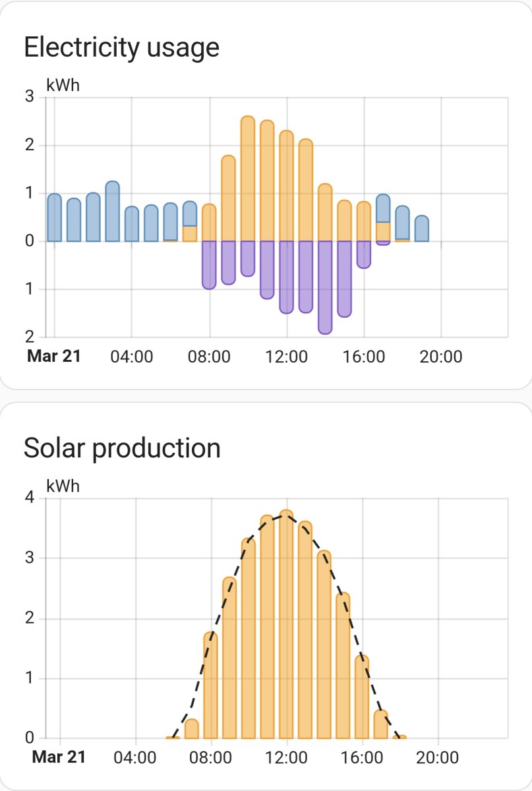The image size is (532, 791).
Task: Click the tallest blue bar in Electricity usage
Action: (x=113, y=211)
